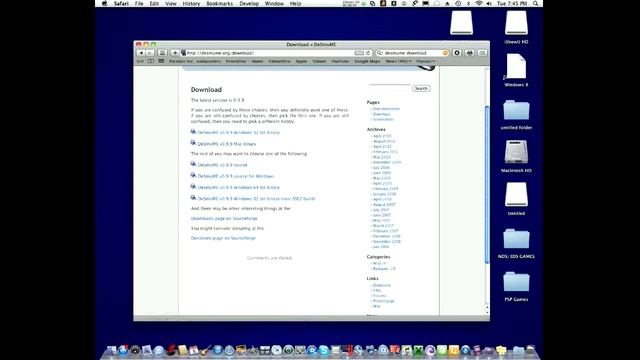Click the Bluetooth icon in menu bar
This screenshot has height=360, width=640.
(x=469, y=3)
